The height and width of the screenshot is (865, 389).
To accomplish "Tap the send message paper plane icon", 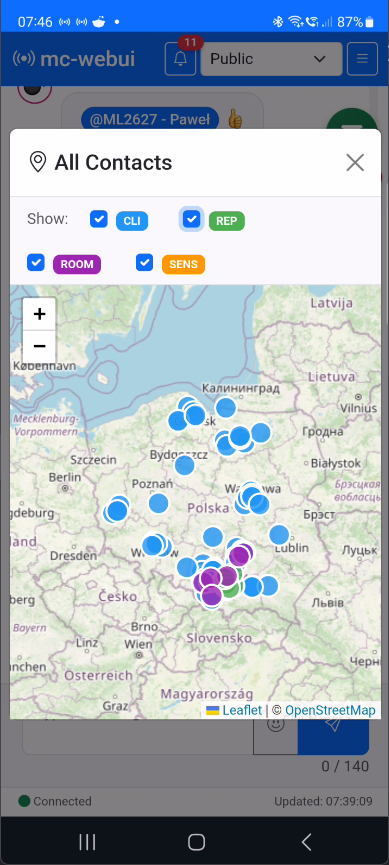I will [x=333, y=724].
